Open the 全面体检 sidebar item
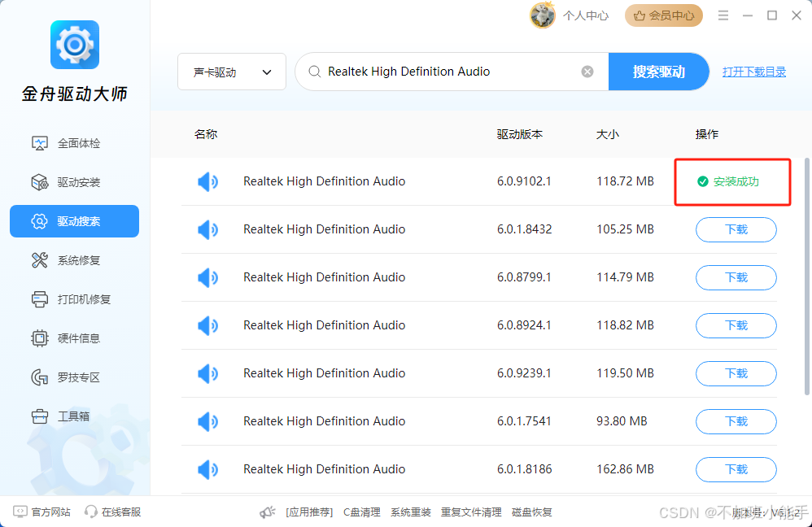Viewport: 812px width, 527px height. [75, 143]
